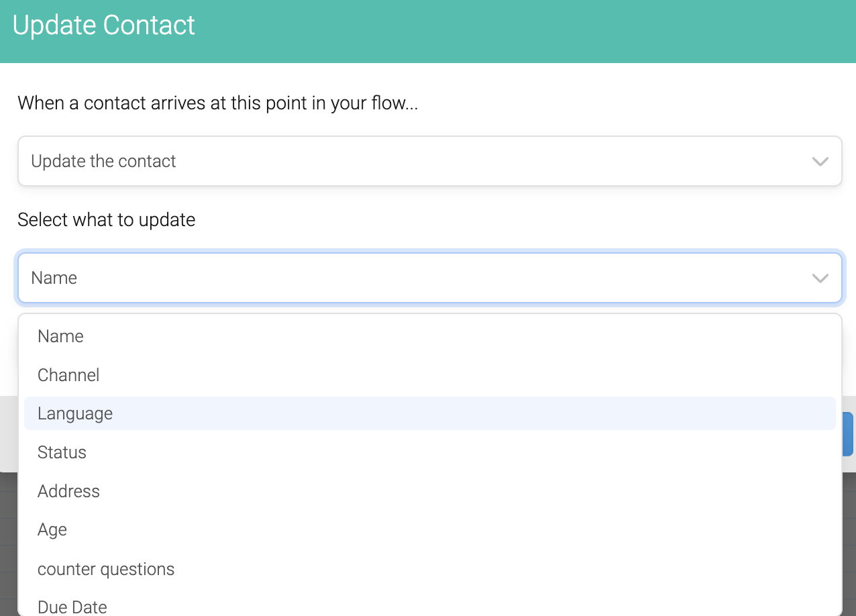The height and width of the screenshot is (616, 856).
Task: Choose "Due Date" at the bottom of the list
Action: [x=72, y=605]
